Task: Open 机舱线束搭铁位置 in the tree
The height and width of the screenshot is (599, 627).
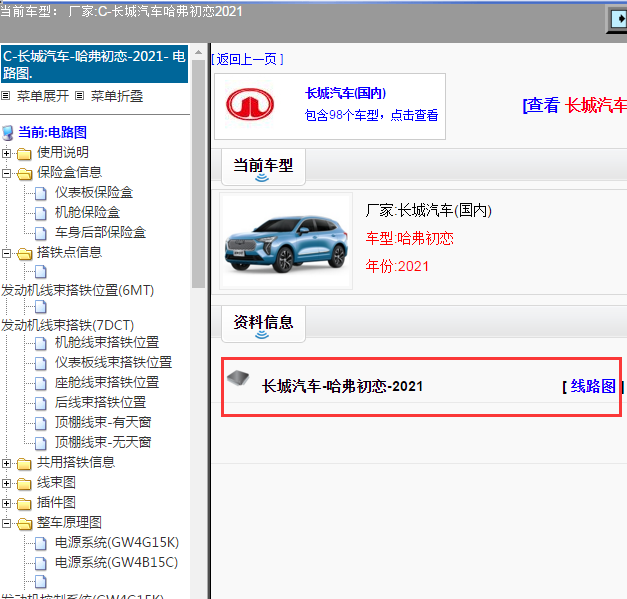Action: coord(107,343)
